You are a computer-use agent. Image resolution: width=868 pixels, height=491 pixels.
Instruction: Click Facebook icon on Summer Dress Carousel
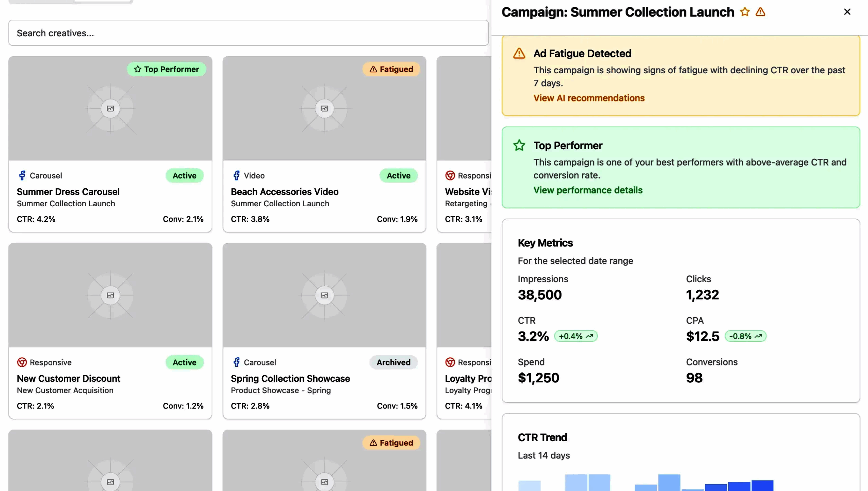point(22,175)
